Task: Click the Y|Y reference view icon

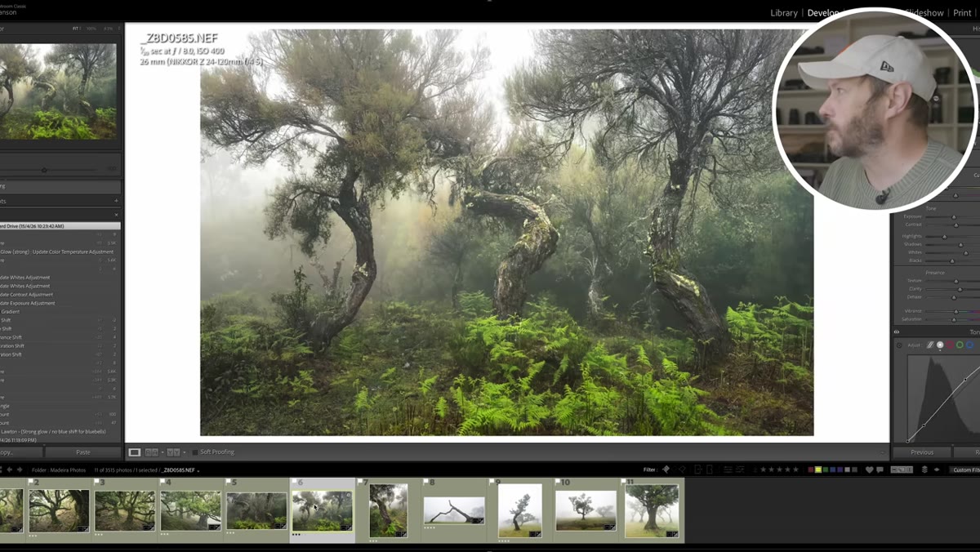Action: (x=173, y=452)
